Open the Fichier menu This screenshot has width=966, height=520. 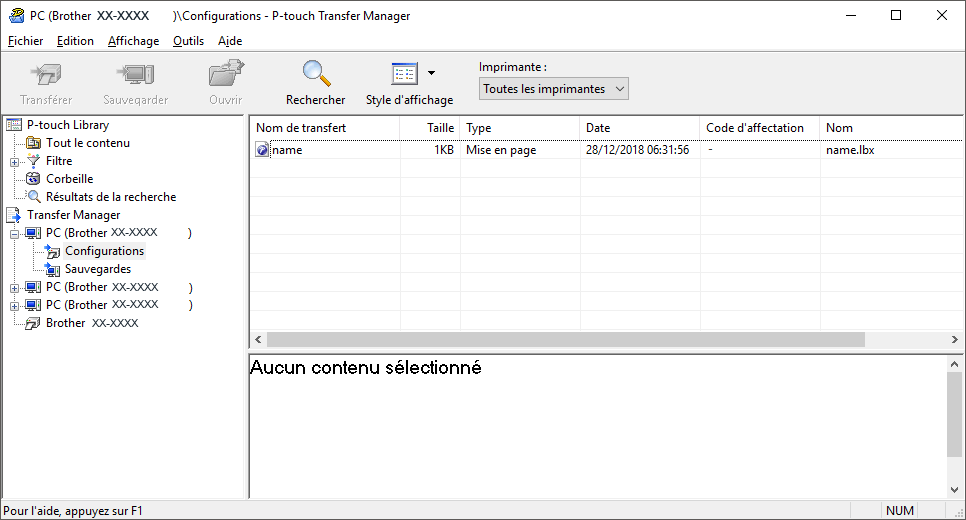tap(25, 41)
